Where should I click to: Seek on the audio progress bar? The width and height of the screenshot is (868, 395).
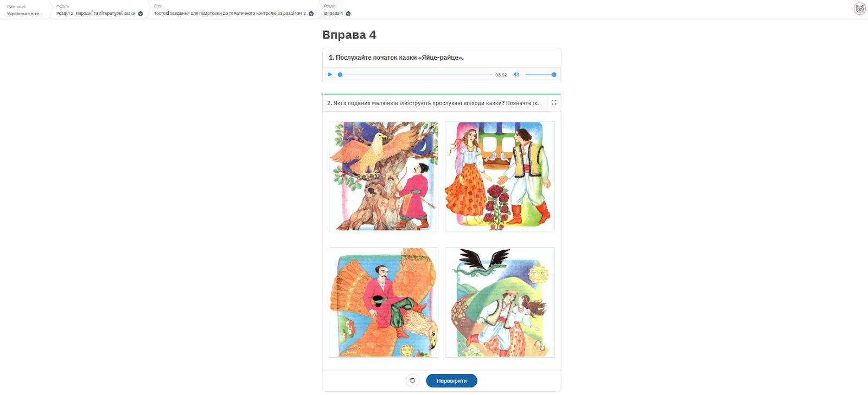point(416,75)
